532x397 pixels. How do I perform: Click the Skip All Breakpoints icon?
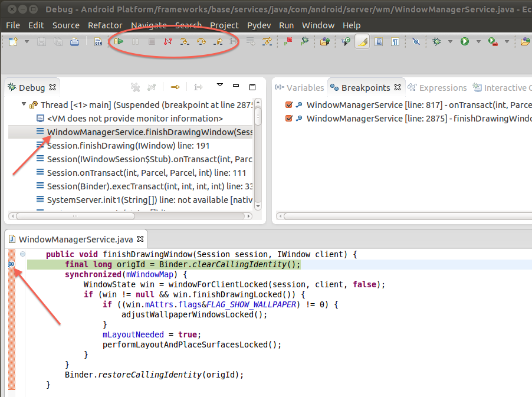click(416, 41)
